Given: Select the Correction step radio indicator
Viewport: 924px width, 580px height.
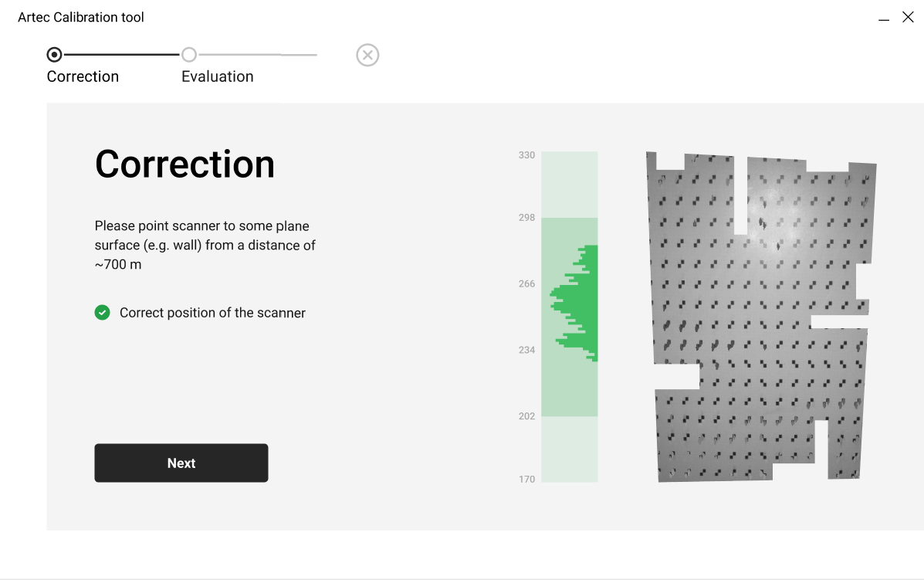Looking at the screenshot, I should 54,55.
